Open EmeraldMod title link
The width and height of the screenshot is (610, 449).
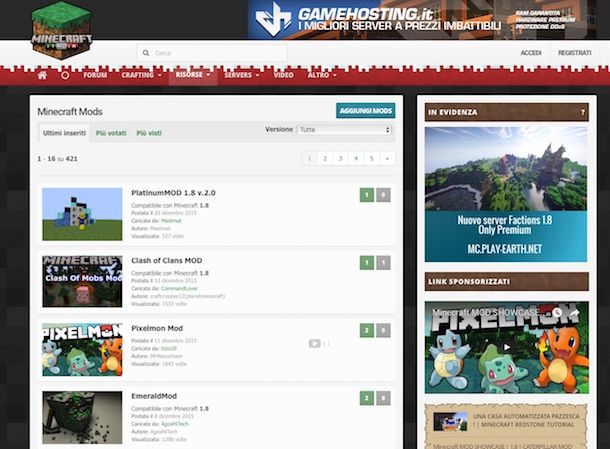(154, 396)
